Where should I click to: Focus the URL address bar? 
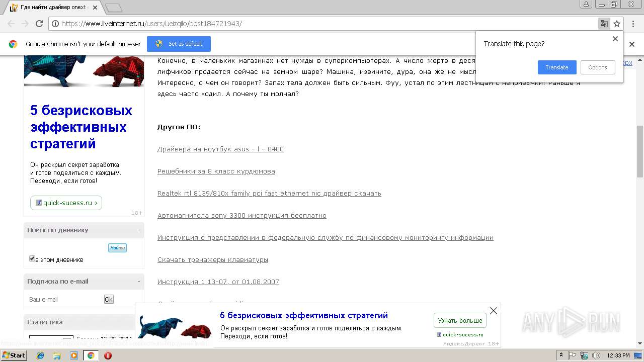(x=322, y=24)
